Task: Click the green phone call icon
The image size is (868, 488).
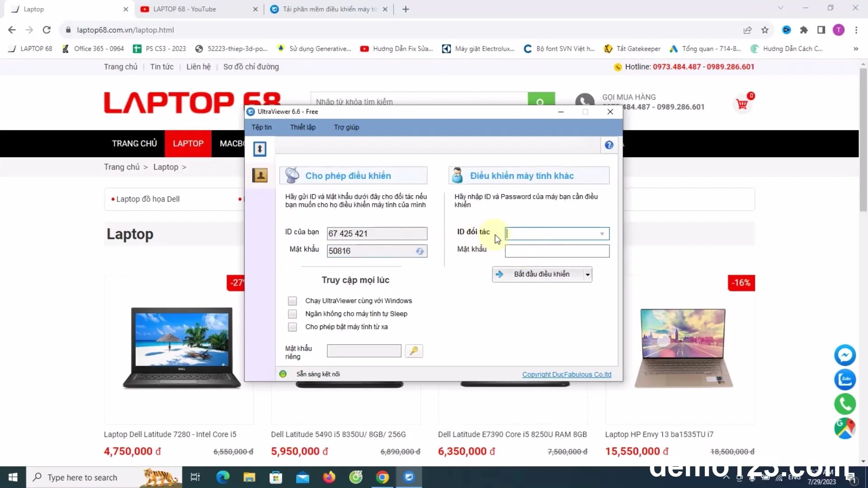Action: pyautogui.click(x=844, y=404)
